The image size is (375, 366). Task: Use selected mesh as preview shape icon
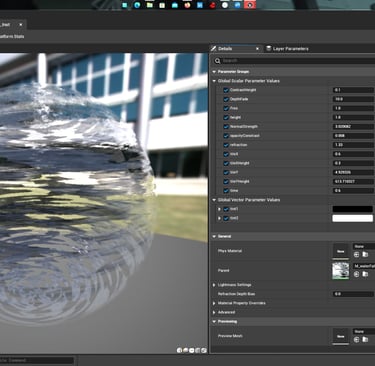coord(204,350)
